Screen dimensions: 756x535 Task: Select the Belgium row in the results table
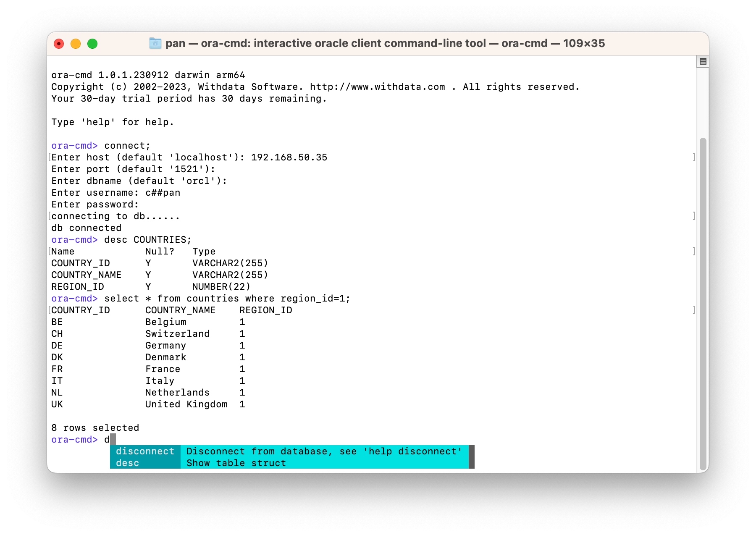pyautogui.click(x=147, y=322)
